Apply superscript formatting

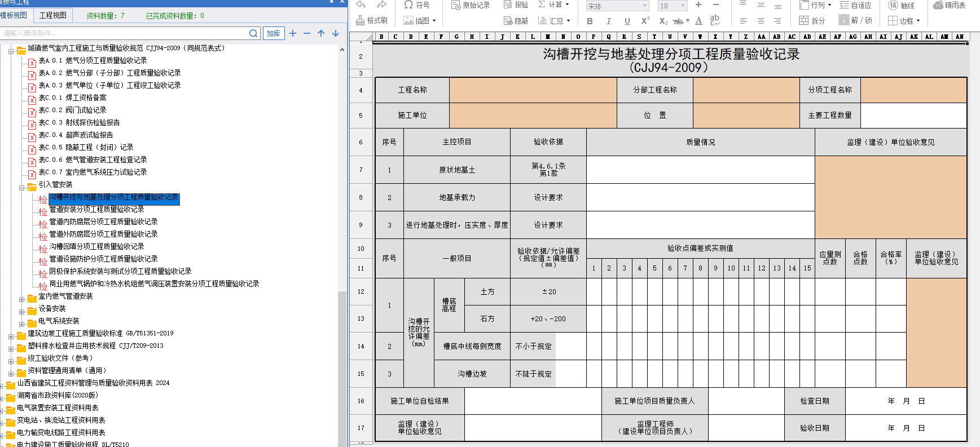coord(645,21)
